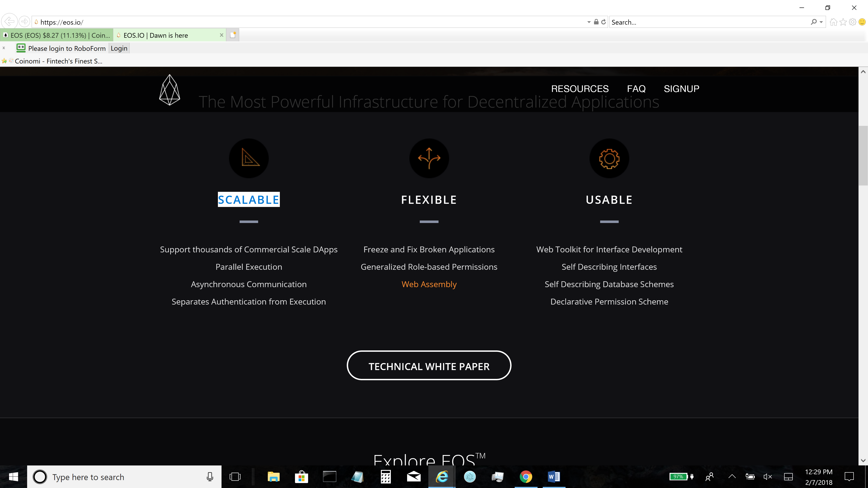Open Calculator from the taskbar
This screenshot has height=488, width=868.
click(385, 476)
